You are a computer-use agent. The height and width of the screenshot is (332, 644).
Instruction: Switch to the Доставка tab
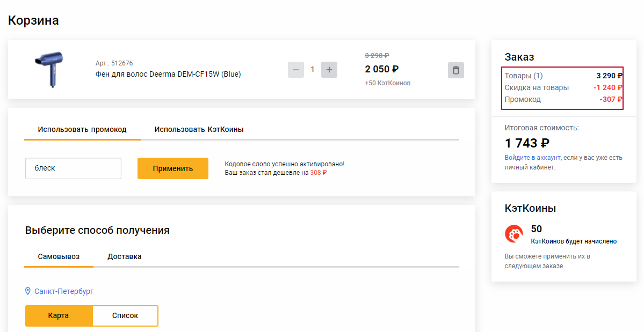tap(125, 256)
